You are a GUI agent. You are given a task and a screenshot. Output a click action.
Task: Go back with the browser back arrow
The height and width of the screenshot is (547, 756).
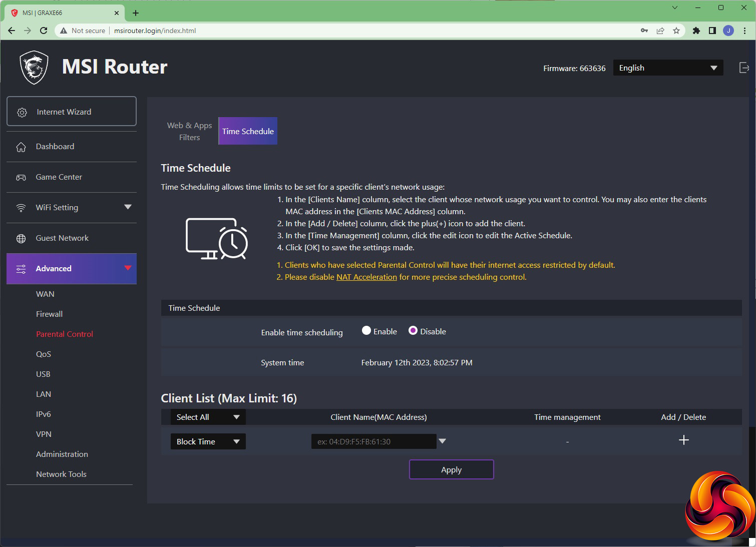click(12, 31)
